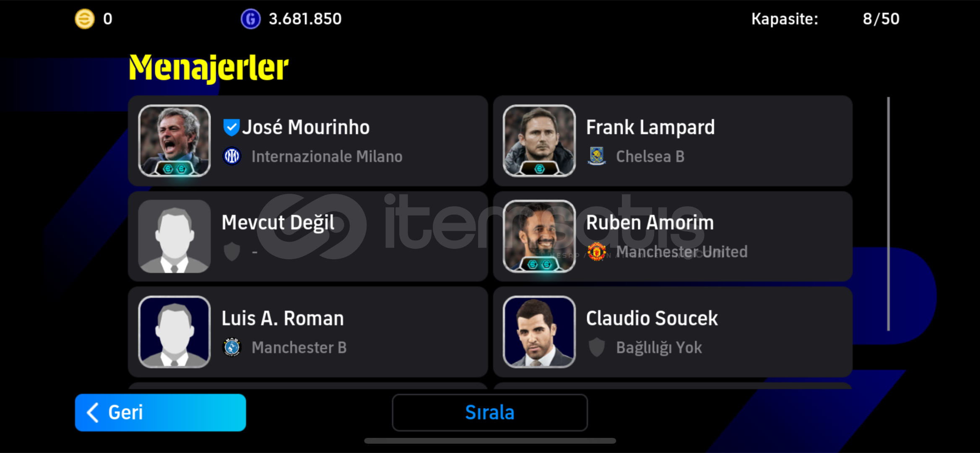
Task: Tap the blue GP currency icon
Action: coord(250,19)
